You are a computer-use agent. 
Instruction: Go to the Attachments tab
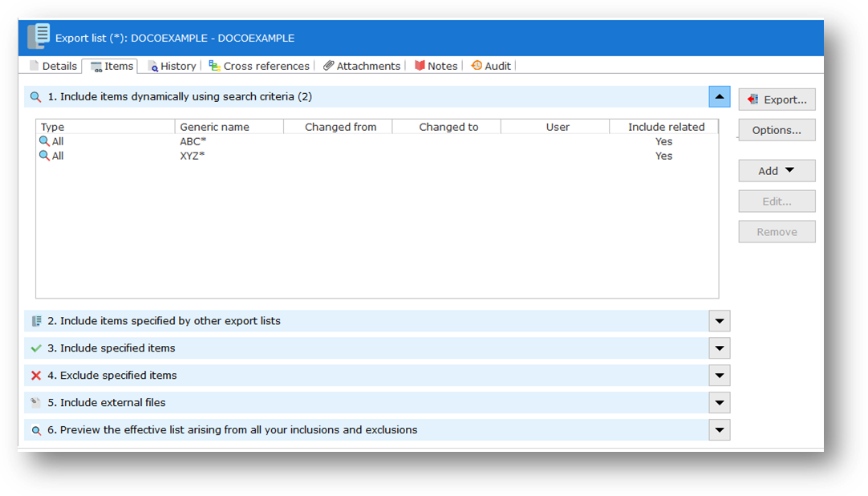pos(362,66)
